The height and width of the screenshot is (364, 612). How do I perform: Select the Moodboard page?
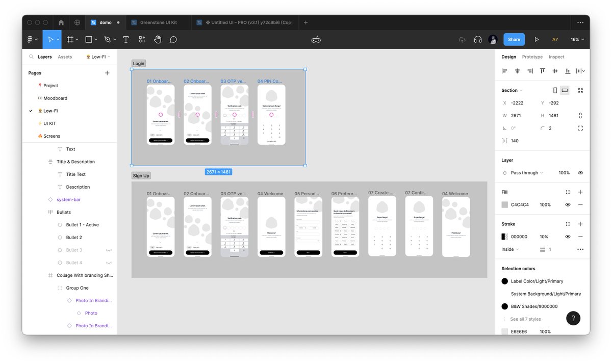coord(55,98)
